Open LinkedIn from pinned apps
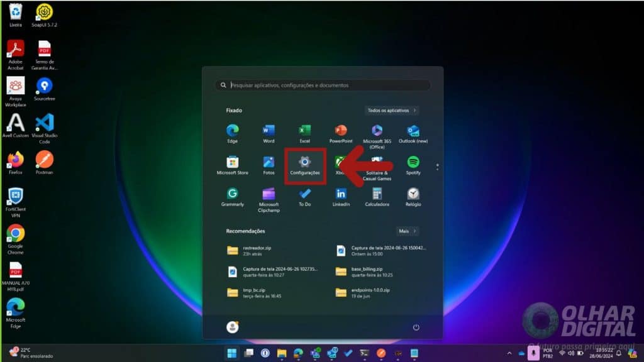Viewport: 644px width, 362px height. pos(341,197)
